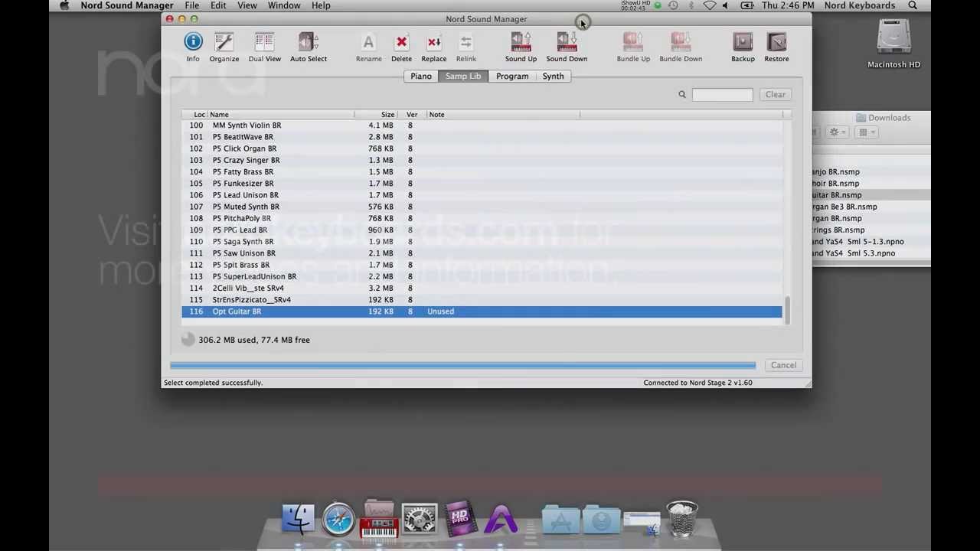
Task: Sort list by Loc column header
Action: tap(194, 114)
